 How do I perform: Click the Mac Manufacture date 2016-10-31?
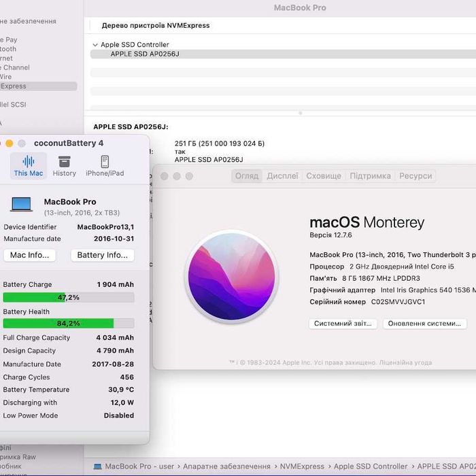click(x=114, y=239)
